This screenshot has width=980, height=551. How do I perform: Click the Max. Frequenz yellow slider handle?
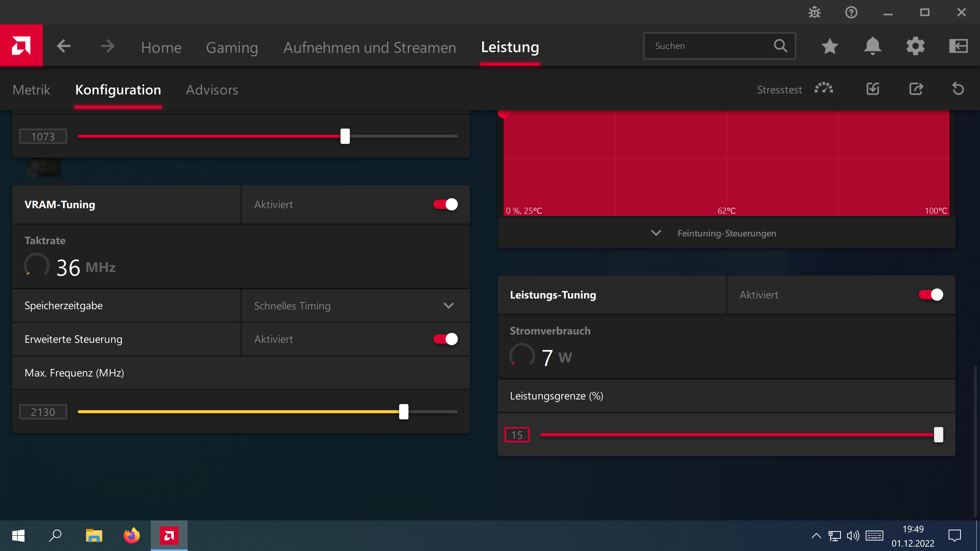click(404, 412)
